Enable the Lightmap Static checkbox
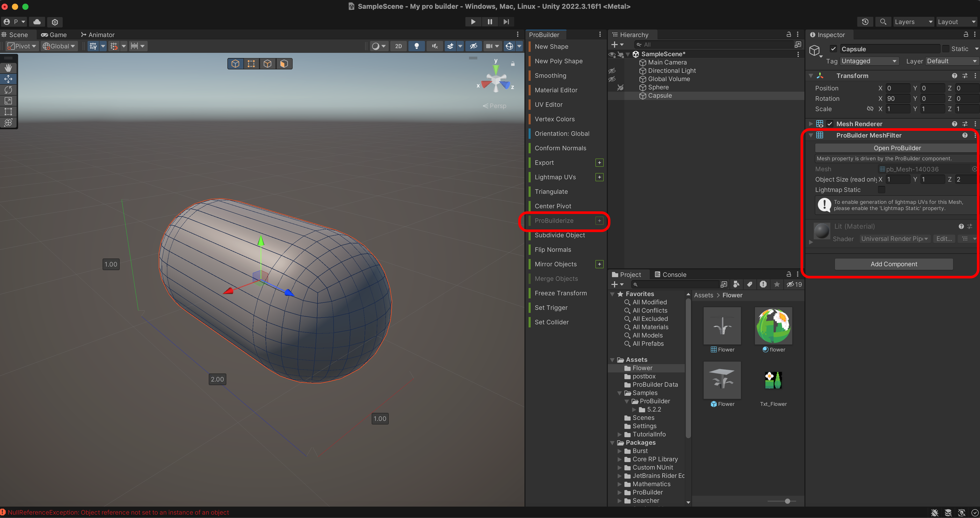Image resolution: width=980 pixels, height=518 pixels. pyautogui.click(x=881, y=189)
